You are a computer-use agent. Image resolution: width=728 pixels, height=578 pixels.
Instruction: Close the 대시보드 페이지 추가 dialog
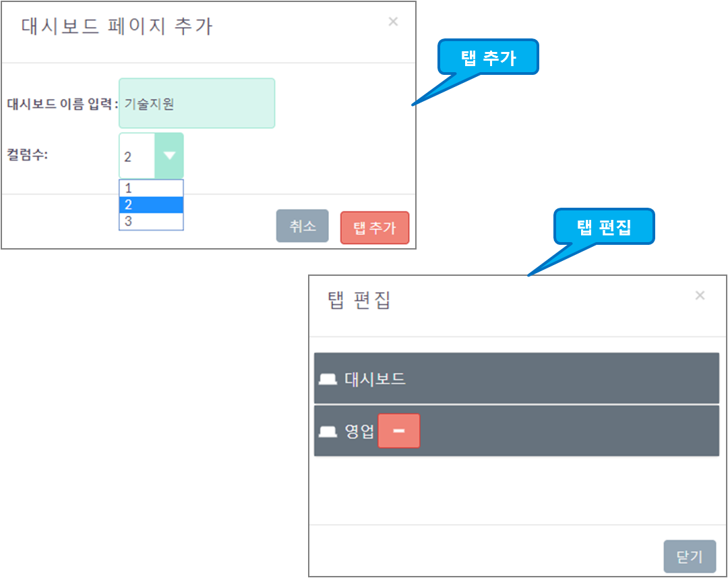[393, 22]
